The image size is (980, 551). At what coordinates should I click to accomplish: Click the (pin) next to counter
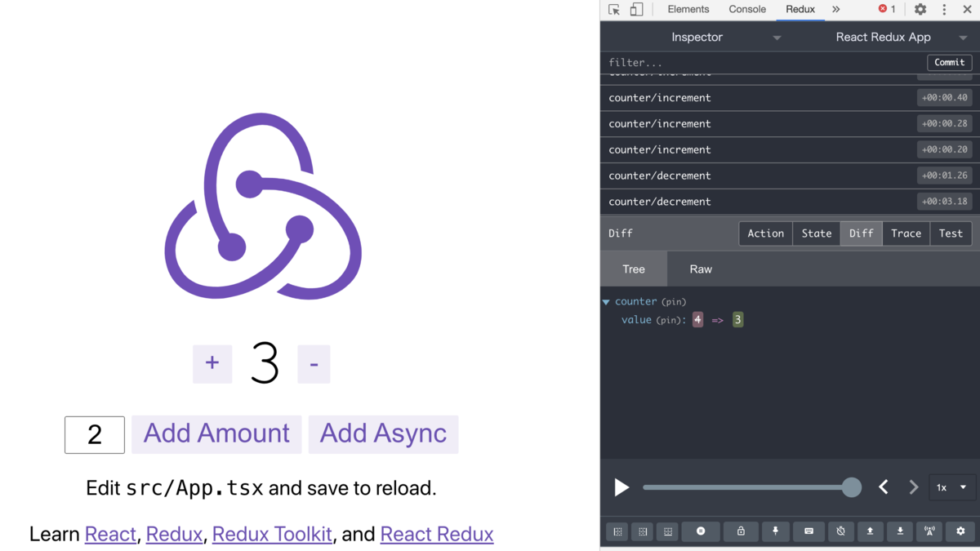674,302
